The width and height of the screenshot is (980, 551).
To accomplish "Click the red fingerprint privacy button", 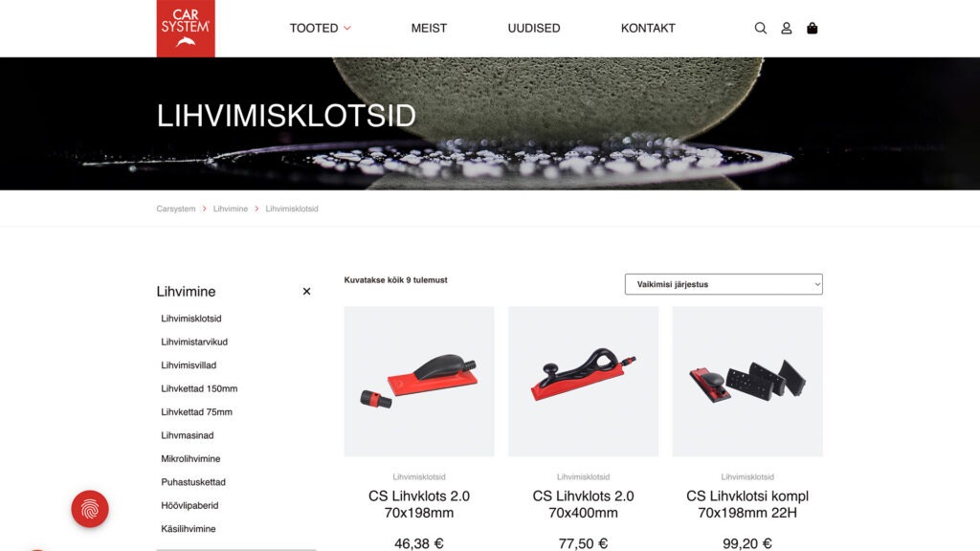I will (90, 509).
